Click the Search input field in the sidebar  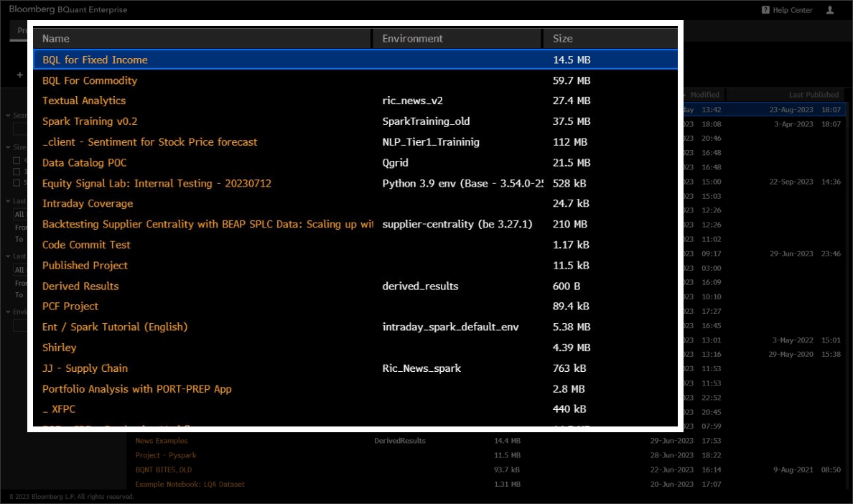point(19,130)
